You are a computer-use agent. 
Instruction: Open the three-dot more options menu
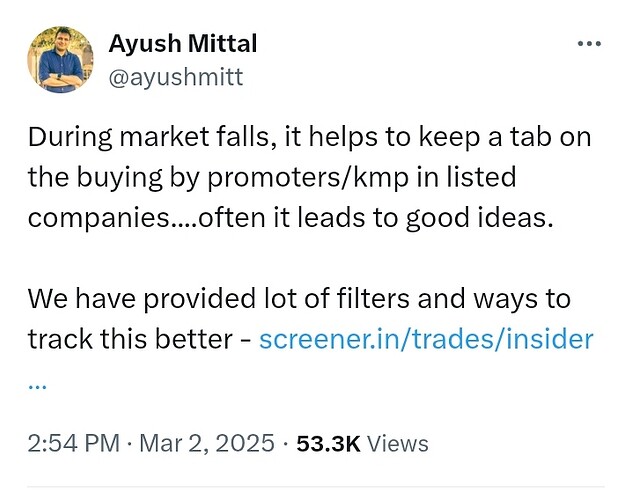point(590,45)
